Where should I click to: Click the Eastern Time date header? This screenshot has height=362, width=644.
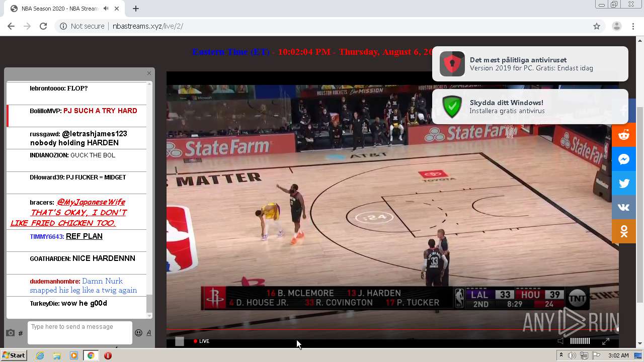(x=312, y=52)
